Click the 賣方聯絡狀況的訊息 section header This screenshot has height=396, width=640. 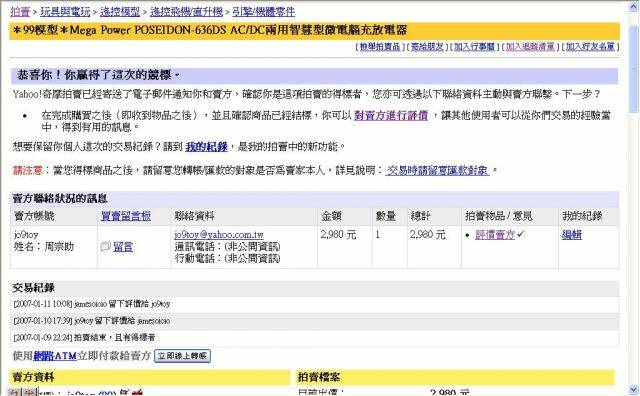[x=60, y=199]
